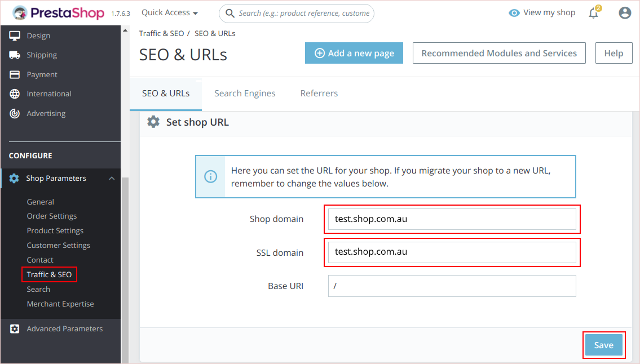Focus the Shop domain input field

click(452, 219)
